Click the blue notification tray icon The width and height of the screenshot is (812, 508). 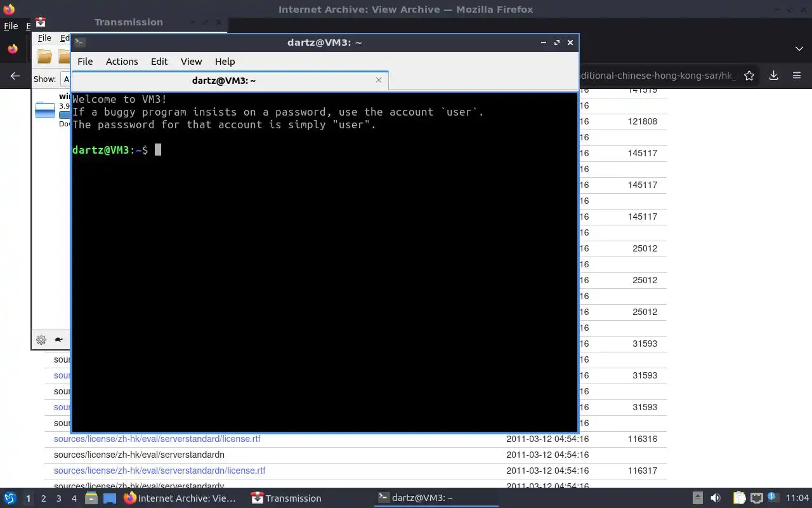click(x=772, y=497)
